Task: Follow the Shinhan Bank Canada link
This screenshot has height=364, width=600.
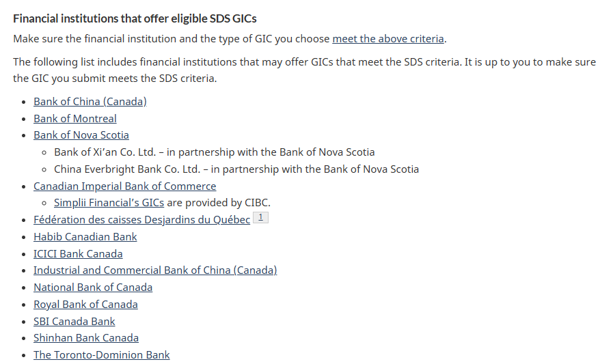Action: pos(86,338)
